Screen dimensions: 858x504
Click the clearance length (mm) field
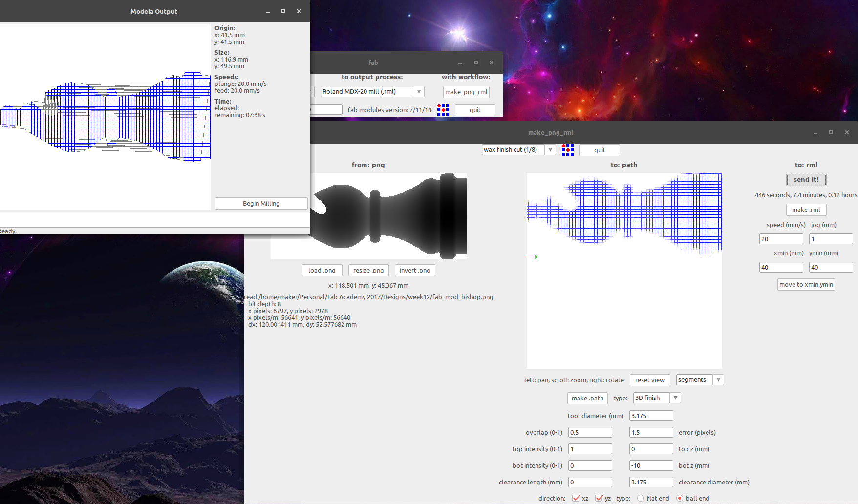(x=590, y=482)
